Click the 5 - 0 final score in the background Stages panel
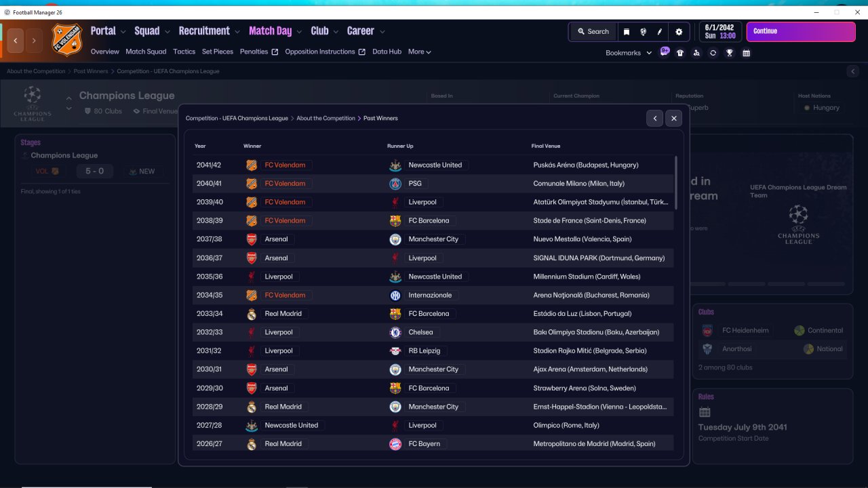 94,171
